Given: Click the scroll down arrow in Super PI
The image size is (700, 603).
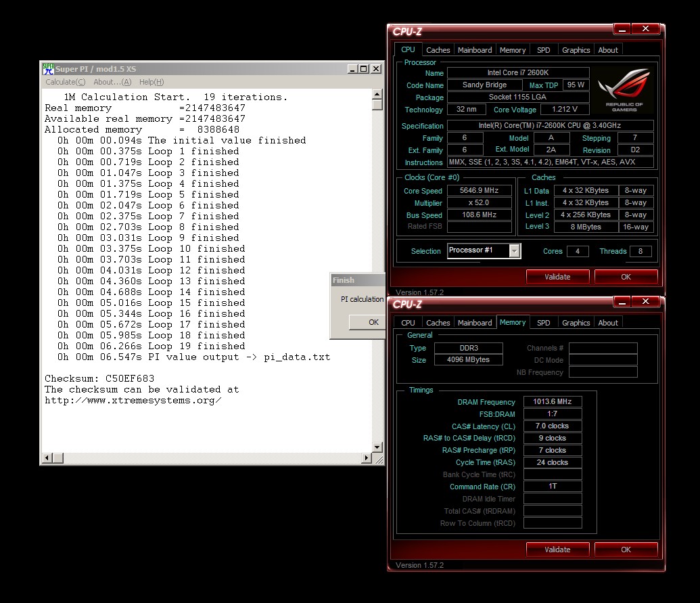Looking at the screenshot, I should click(x=377, y=447).
